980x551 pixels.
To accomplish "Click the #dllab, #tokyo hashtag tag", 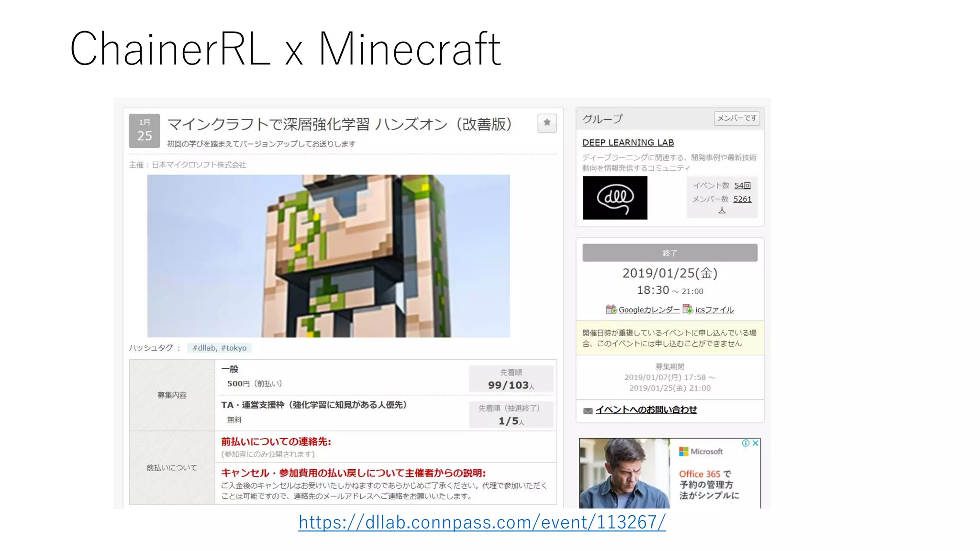I will click(219, 348).
